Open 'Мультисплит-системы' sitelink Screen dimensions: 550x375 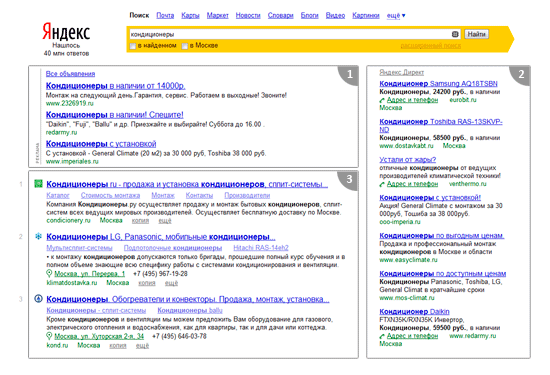(79, 248)
